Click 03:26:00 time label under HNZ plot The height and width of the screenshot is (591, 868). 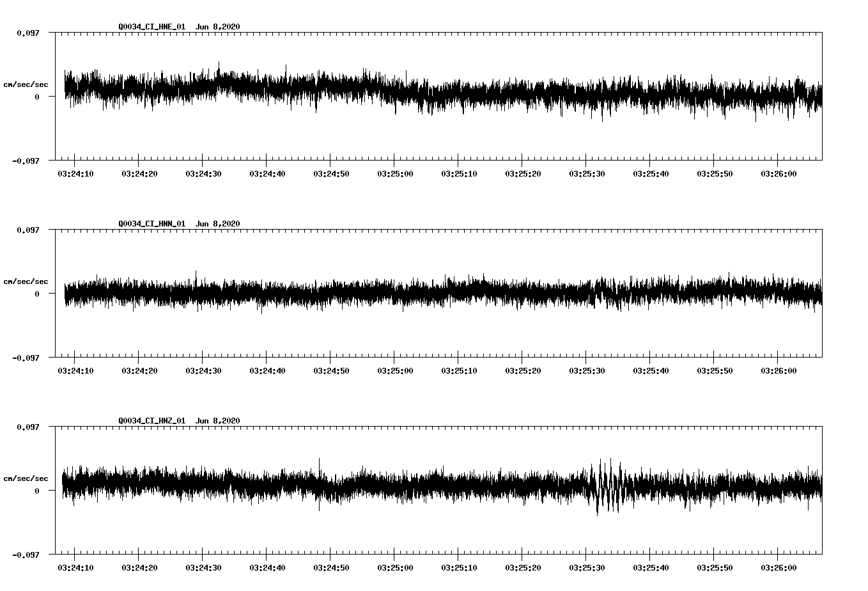click(x=779, y=568)
